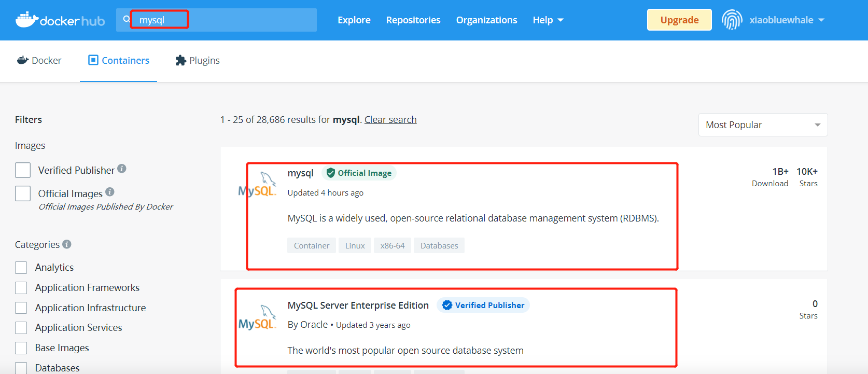
Task: Click the fingerprint avatar icon
Action: click(732, 20)
